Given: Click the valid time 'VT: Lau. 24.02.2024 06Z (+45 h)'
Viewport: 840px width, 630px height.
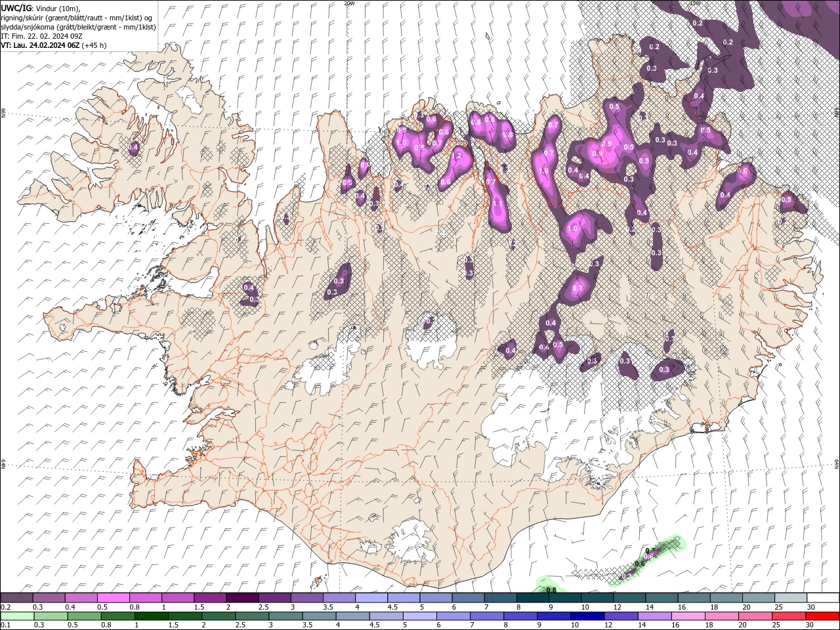Looking at the screenshot, I should 54,45.
